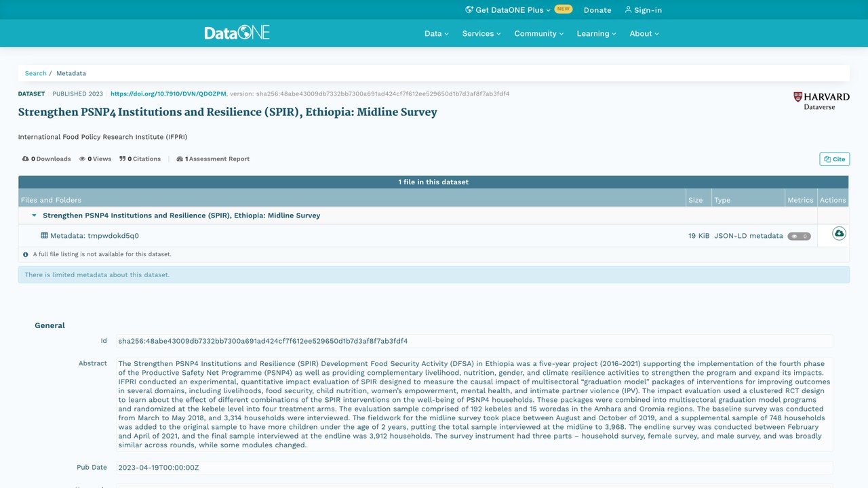Go to Search breadcrumb

36,73
